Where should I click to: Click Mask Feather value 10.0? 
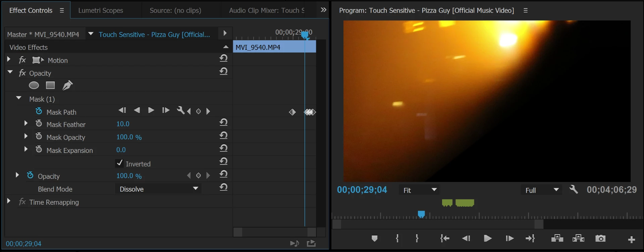pos(123,124)
